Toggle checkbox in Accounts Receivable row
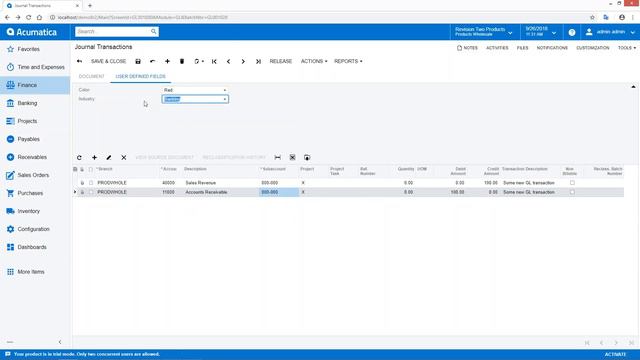 (91, 192)
